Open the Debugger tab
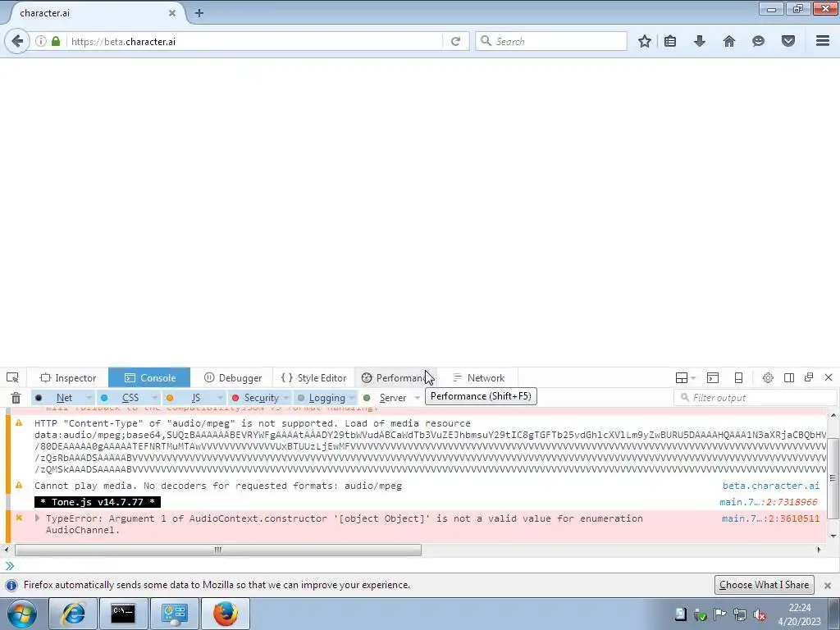 click(x=232, y=377)
